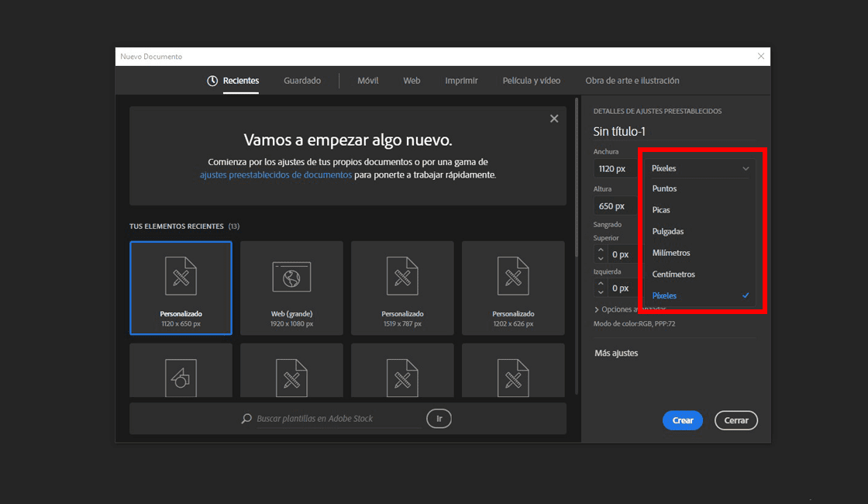Close the Nuevo Documento dialog window
Viewport: 868px width, 504px height.
761,57
